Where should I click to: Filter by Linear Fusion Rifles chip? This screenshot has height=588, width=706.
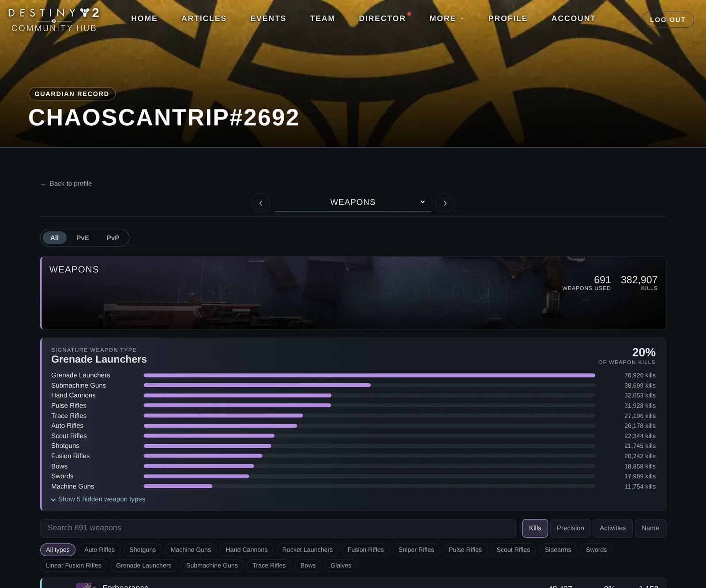[x=74, y=566]
